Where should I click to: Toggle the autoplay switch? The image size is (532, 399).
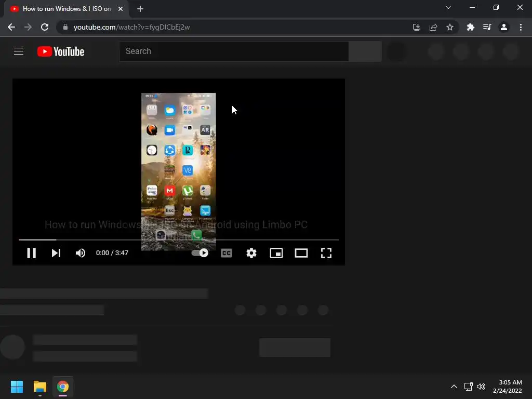click(200, 253)
